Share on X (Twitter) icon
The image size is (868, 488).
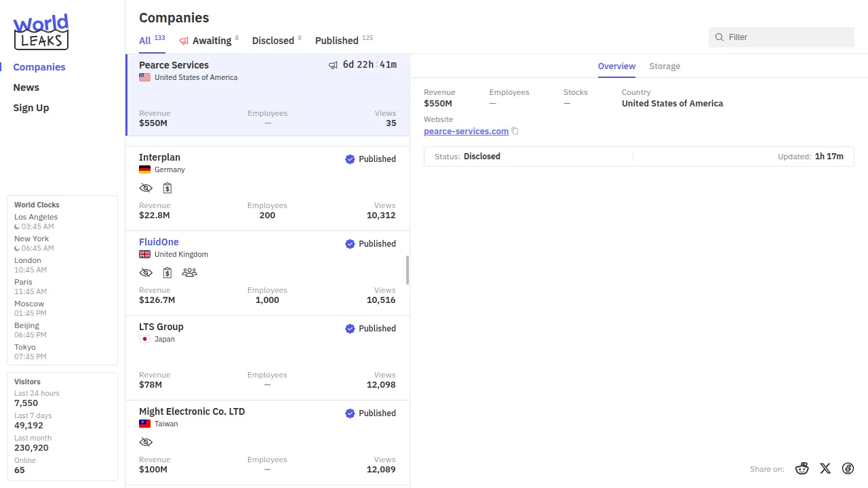pos(825,468)
